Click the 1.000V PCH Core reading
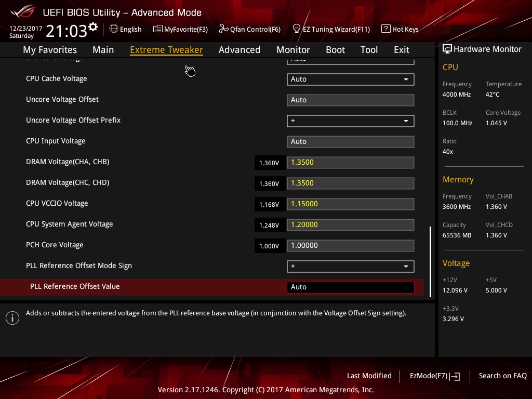Viewport: 532px width, 399px height. 270,246
